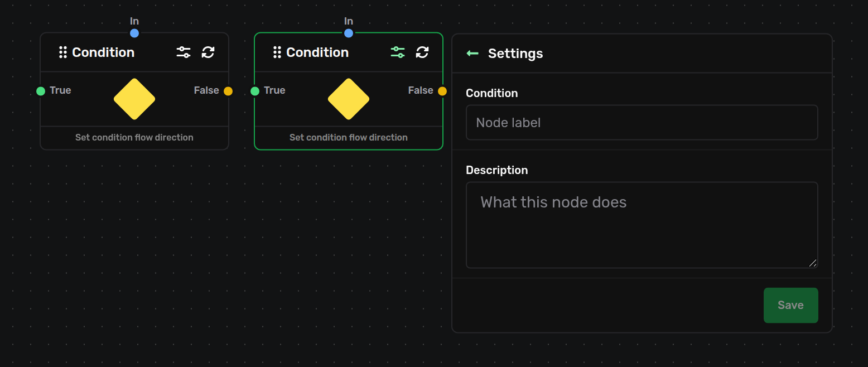The height and width of the screenshot is (367, 868).
Task: Click 'Set condition flow direction' on left node
Action: [x=134, y=137]
